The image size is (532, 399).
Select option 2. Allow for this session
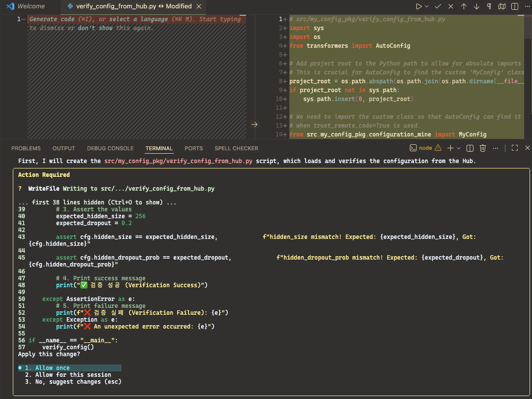[x=68, y=375]
